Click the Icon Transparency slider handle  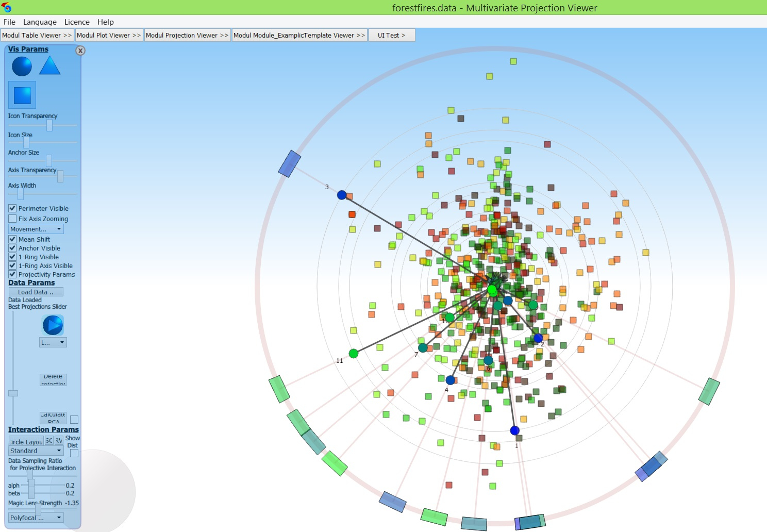(x=49, y=125)
